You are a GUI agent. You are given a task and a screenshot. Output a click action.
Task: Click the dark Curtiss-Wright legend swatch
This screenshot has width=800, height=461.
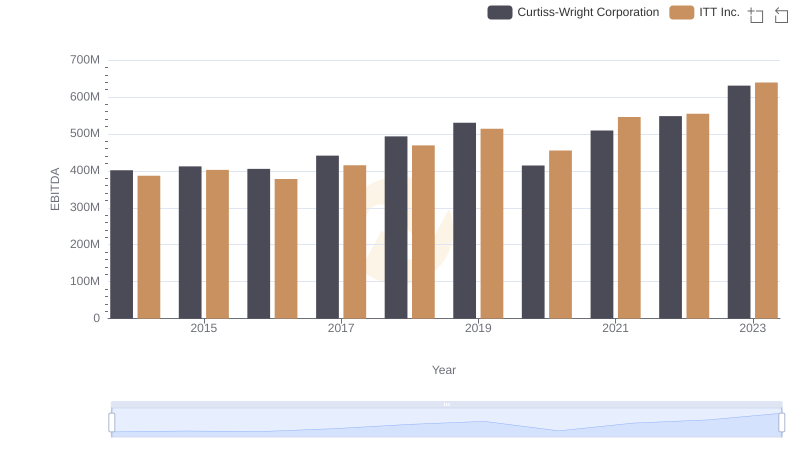click(x=499, y=12)
